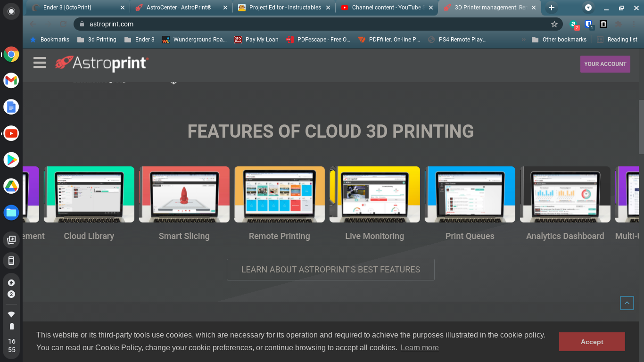Image resolution: width=644 pixels, height=362 pixels.
Task: Open the ChromeOS launcher button
Action: pyautogui.click(x=11, y=11)
